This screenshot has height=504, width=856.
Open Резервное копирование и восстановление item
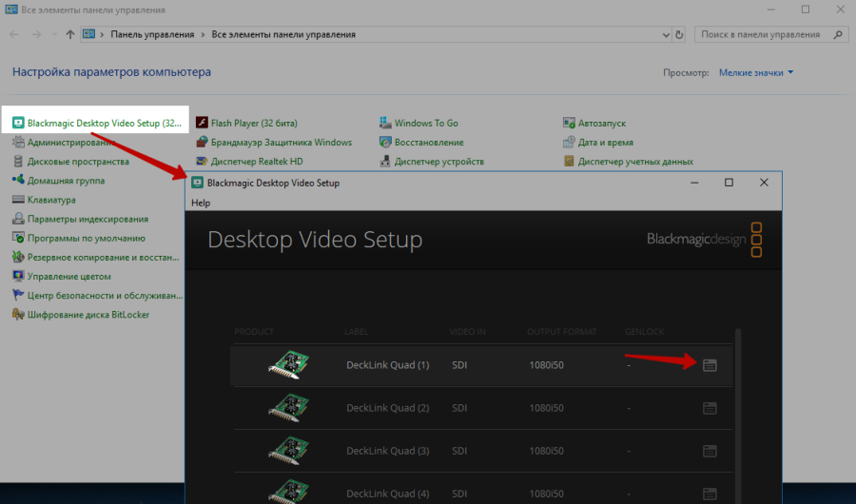[x=96, y=257]
